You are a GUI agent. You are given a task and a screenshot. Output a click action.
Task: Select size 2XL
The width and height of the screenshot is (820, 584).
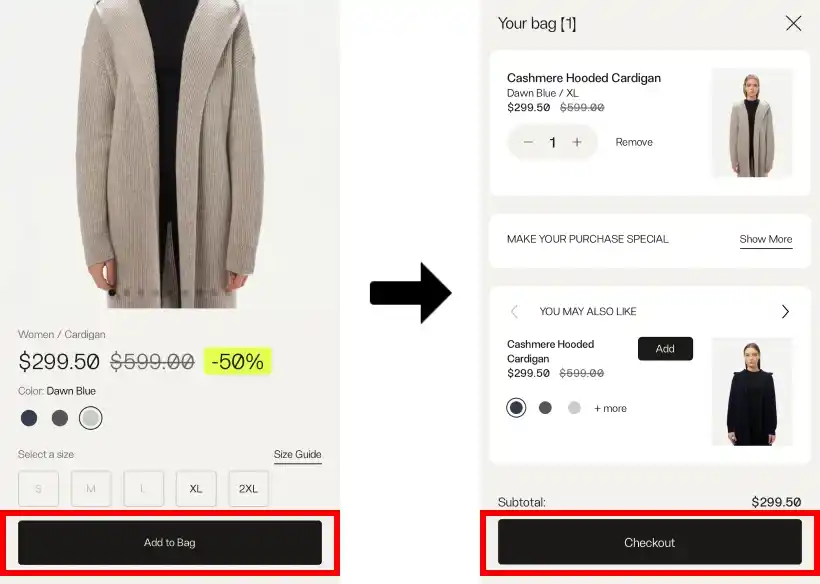click(x=248, y=489)
